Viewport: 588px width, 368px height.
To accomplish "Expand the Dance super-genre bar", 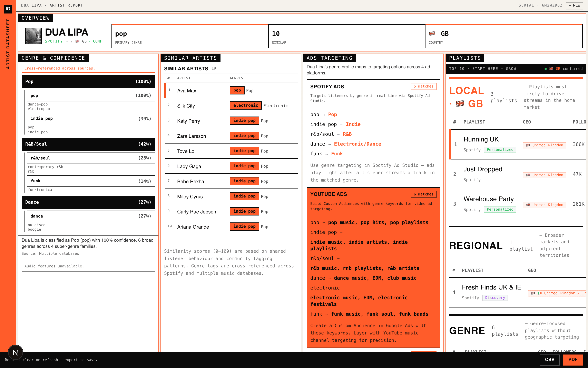I will tap(88, 202).
